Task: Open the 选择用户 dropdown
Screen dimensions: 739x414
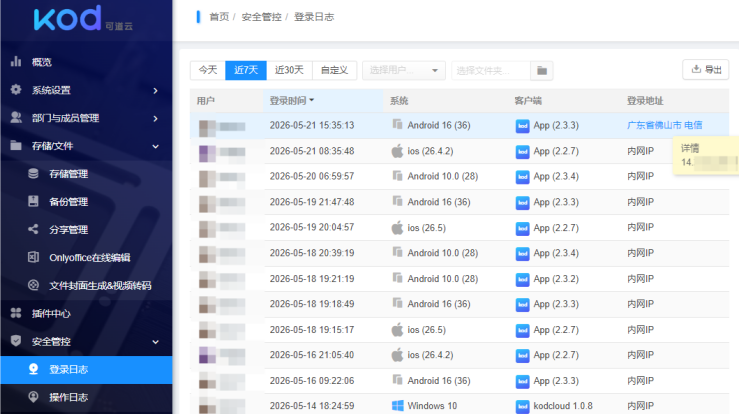Action: pos(404,71)
